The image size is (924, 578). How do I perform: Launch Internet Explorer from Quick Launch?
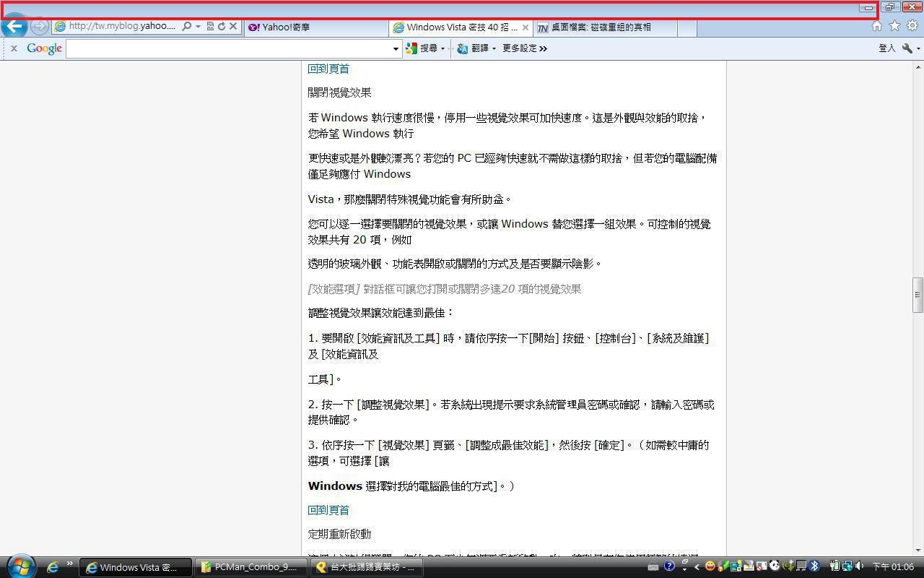(x=53, y=567)
